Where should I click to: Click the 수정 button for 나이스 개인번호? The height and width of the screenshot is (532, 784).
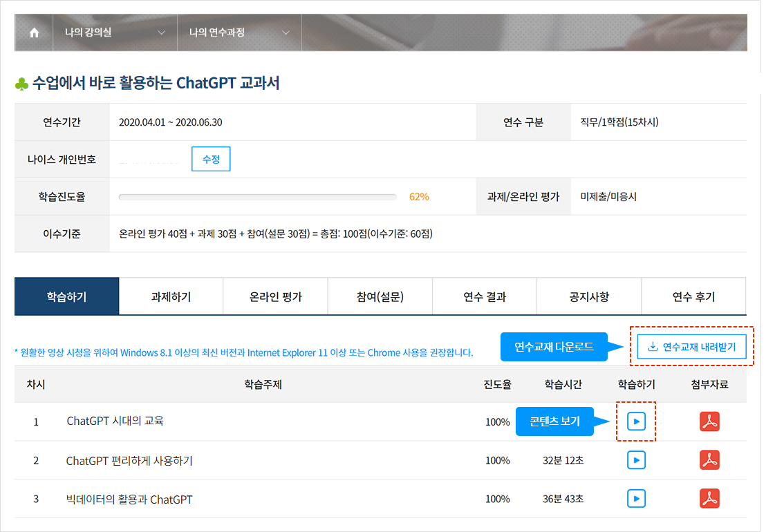coord(211,159)
